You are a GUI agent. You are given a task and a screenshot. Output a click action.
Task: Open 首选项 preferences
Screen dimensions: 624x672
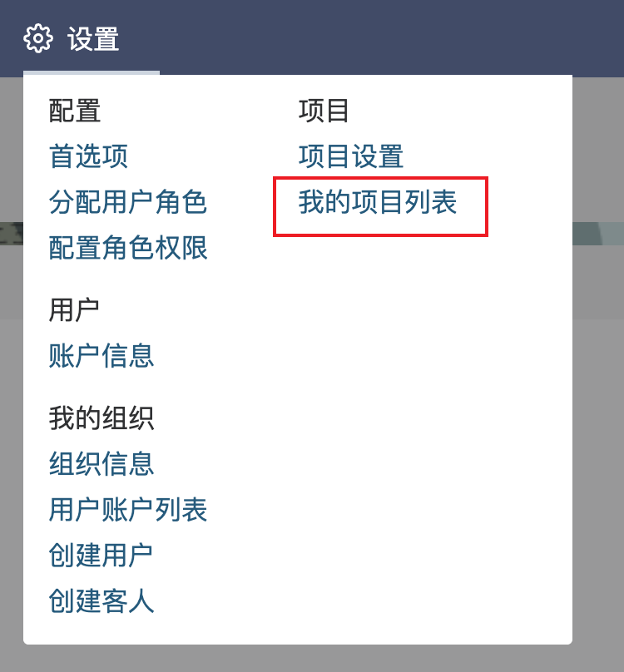pyautogui.click(x=88, y=156)
